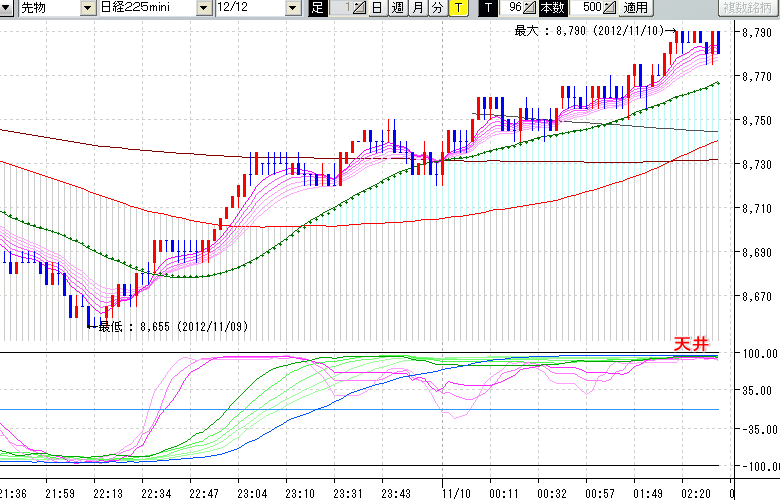Switch to 週 weekly timeframe
780x500 pixels.
(397, 9)
